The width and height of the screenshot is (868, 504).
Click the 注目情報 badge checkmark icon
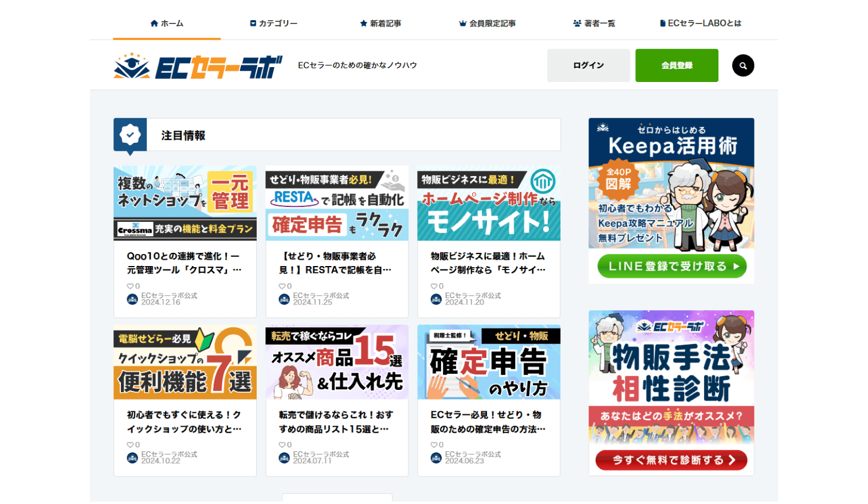pos(130,135)
